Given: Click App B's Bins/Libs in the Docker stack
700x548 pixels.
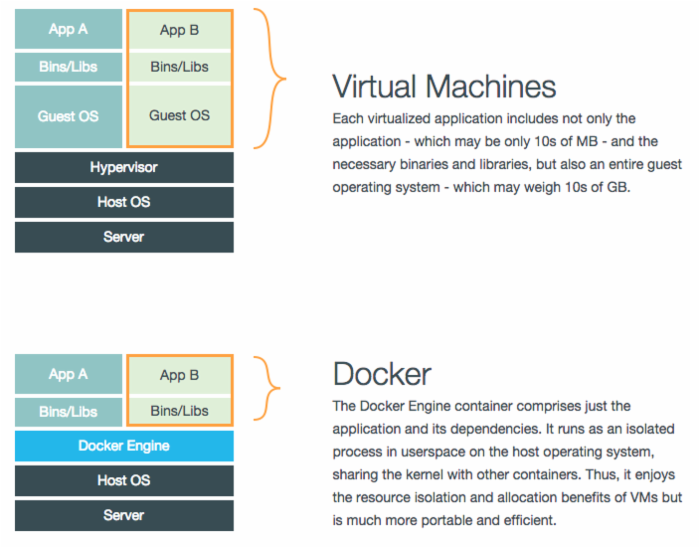Looking at the screenshot, I should (180, 411).
